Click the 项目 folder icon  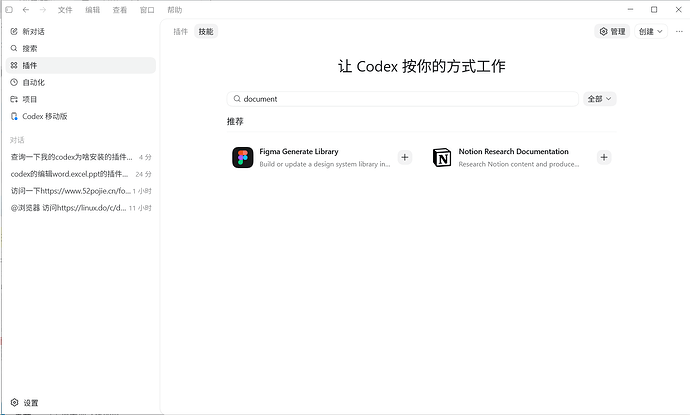[14, 99]
